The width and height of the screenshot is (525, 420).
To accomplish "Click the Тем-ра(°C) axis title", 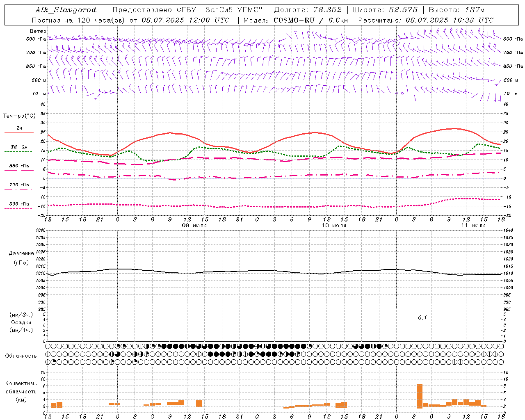I will [x=19, y=116].
